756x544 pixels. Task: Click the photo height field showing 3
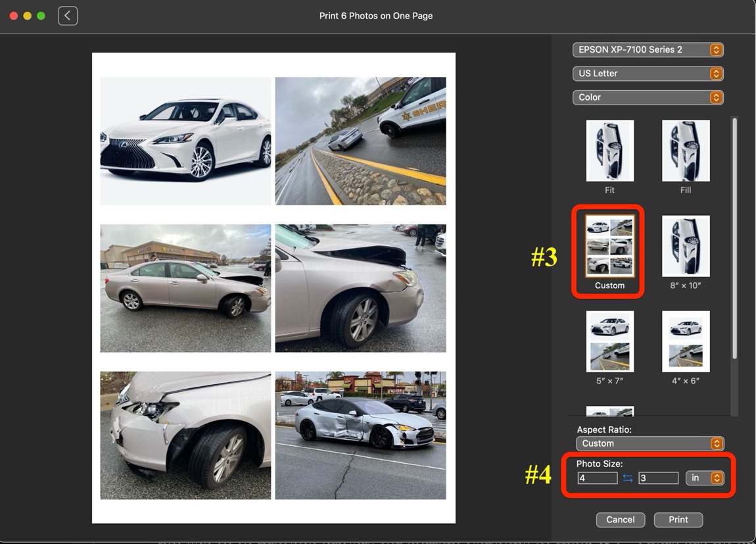pos(658,478)
